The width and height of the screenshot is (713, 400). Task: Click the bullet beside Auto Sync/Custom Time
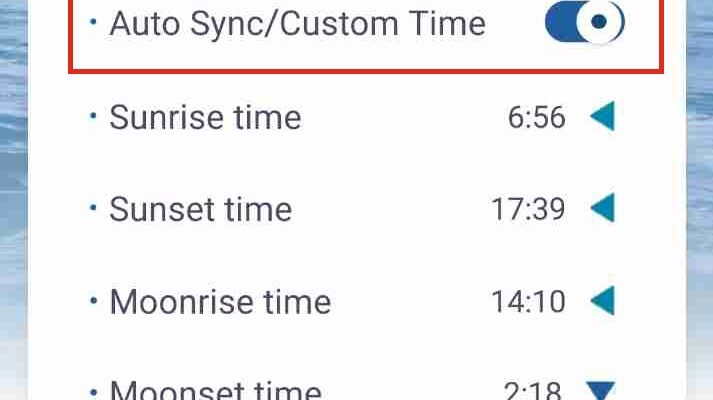93,22
